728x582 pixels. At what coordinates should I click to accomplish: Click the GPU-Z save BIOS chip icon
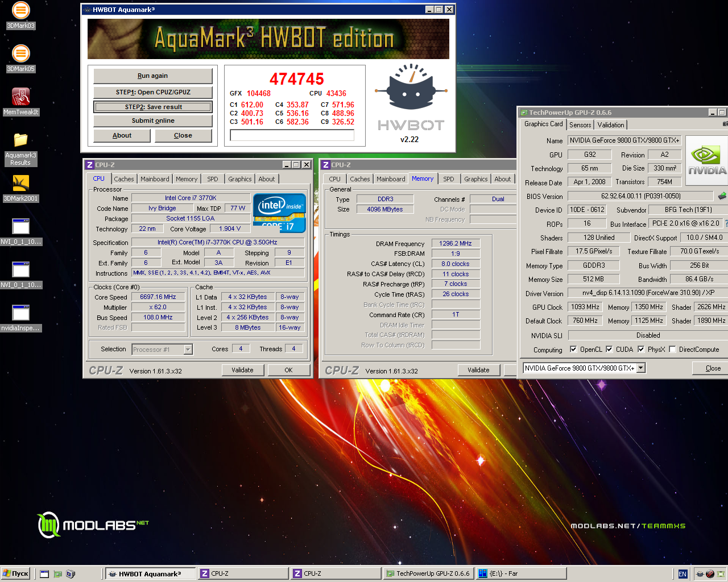point(722,196)
